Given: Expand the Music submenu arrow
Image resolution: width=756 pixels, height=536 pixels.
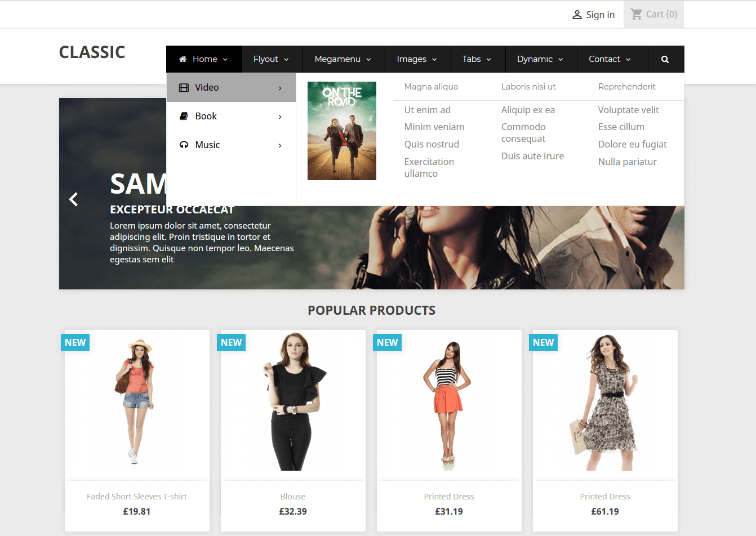Looking at the screenshot, I should tap(280, 145).
